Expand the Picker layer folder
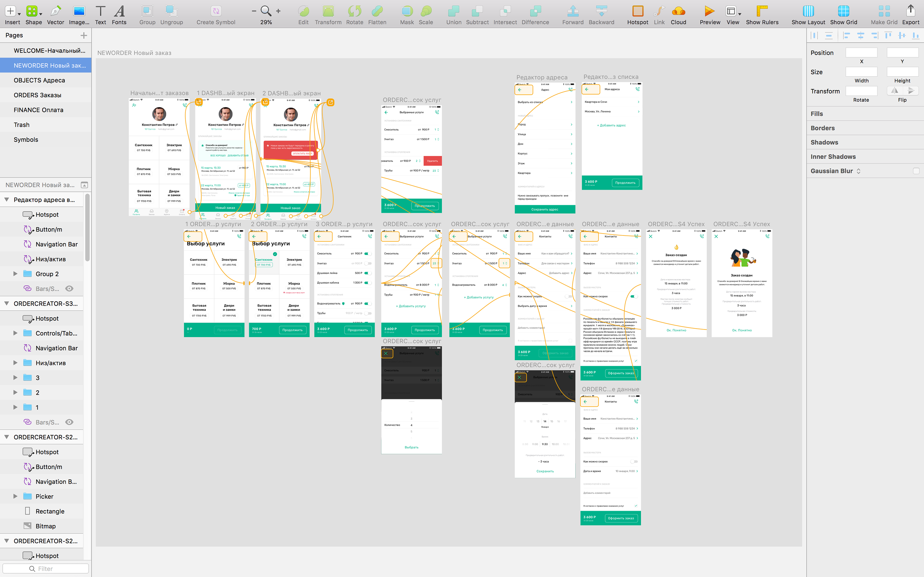This screenshot has height=577, width=924. (x=15, y=496)
